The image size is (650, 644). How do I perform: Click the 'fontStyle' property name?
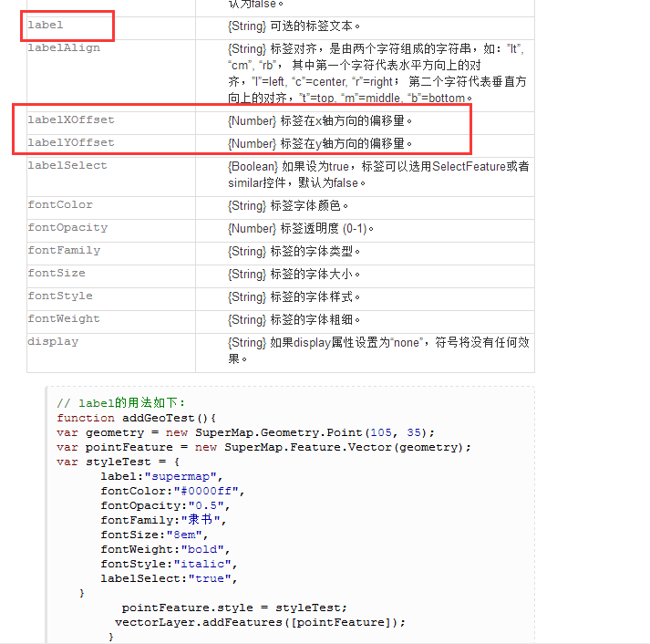(60, 296)
